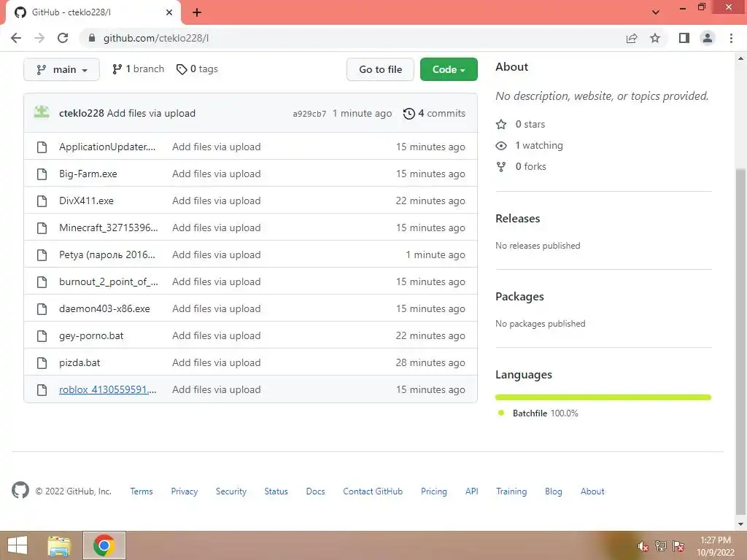Viewport: 747px width, 560px height.
Task: Click GitHub logo in footer
Action: pyautogui.click(x=20, y=490)
